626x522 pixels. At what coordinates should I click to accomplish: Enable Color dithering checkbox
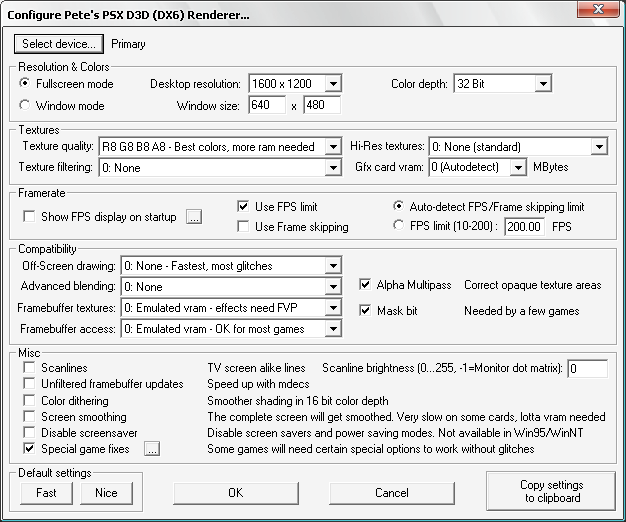point(29,400)
